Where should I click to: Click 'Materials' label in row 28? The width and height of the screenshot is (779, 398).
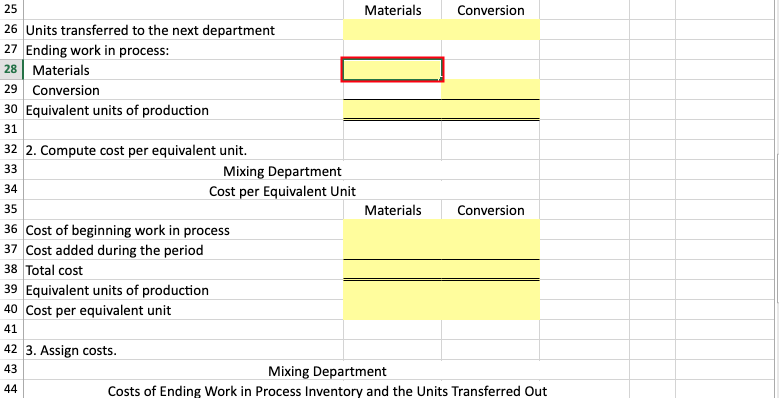click(x=61, y=70)
